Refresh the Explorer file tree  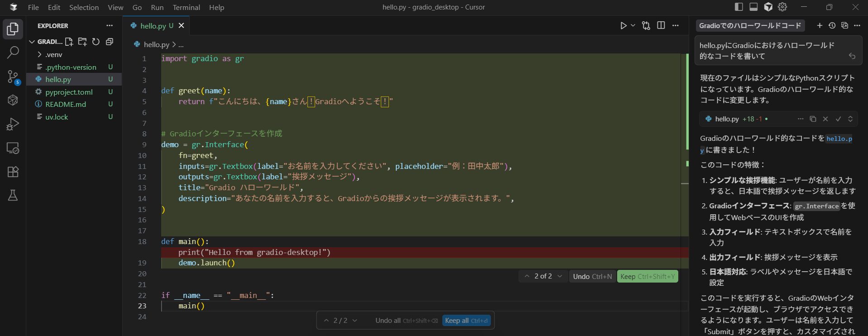pyautogui.click(x=96, y=42)
